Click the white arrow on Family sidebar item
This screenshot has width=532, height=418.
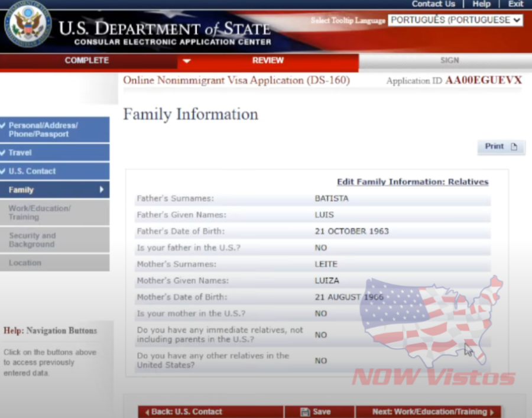tap(102, 190)
